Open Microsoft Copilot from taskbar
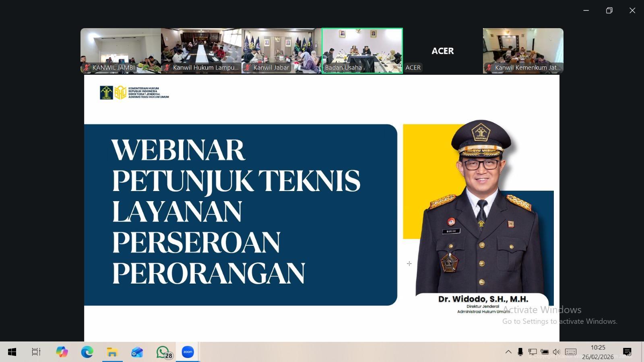The width and height of the screenshot is (644, 362). click(x=61, y=352)
